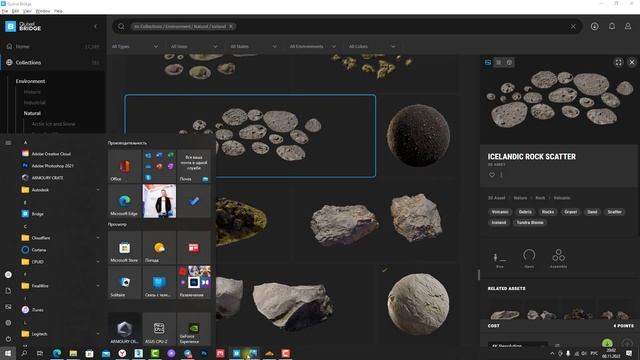Image resolution: width=640 pixels, height=360 pixels.
Task: Click the Sand tag
Action: 592,212
